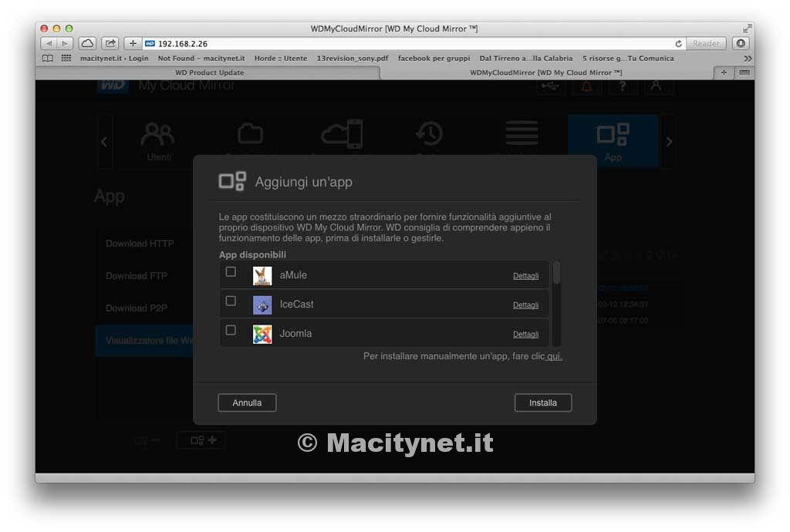This screenshot has width=790, height=532.
Task: Open Dettagli link for aMule
Action: coord(525,276)
